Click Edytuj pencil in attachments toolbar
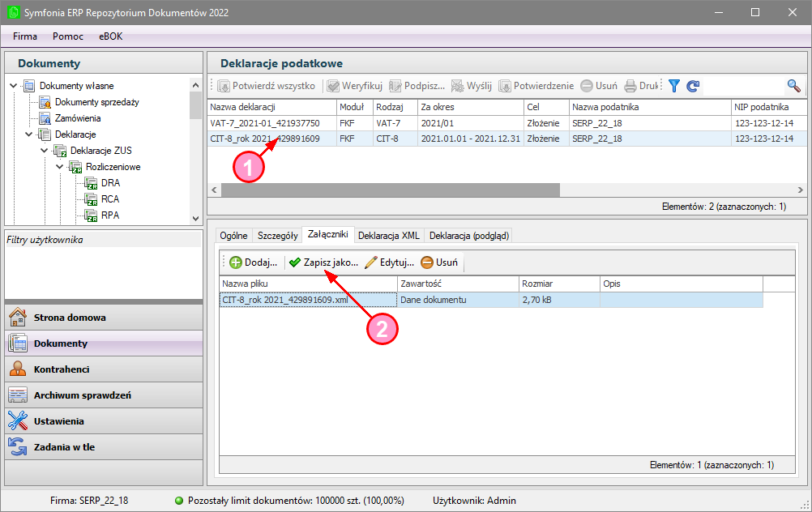Image resolution: width=812 pixels, height=512 pixels. tap(389, 262)
